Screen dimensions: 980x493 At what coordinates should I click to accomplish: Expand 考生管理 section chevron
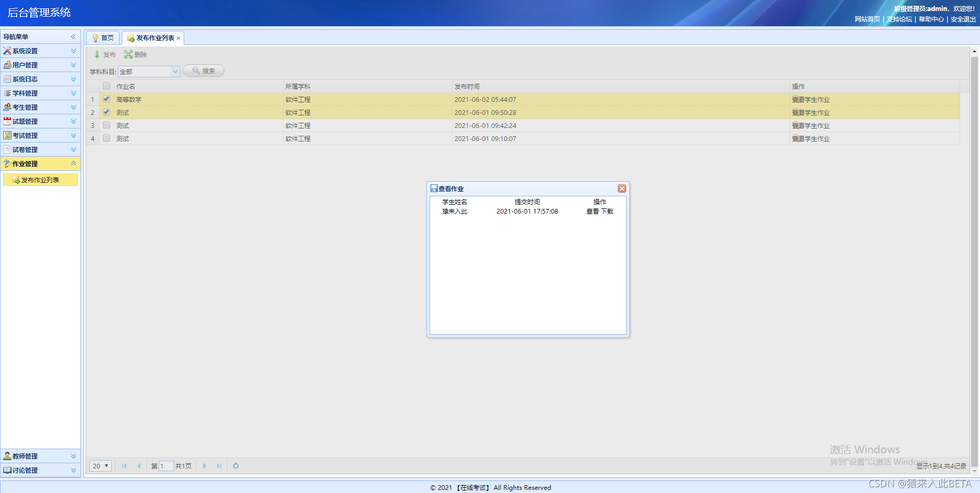point(74,107)
